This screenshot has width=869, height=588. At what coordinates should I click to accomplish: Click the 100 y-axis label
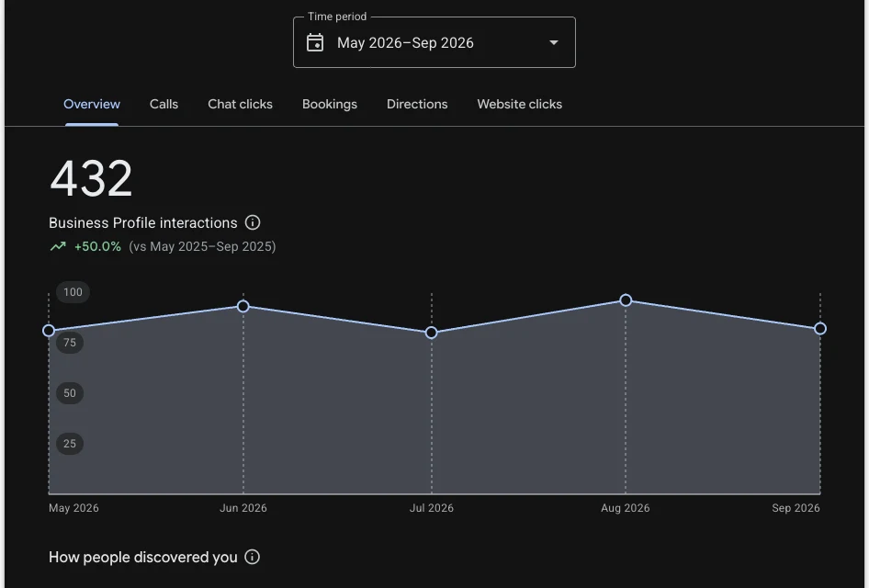(x=73, y=292)
